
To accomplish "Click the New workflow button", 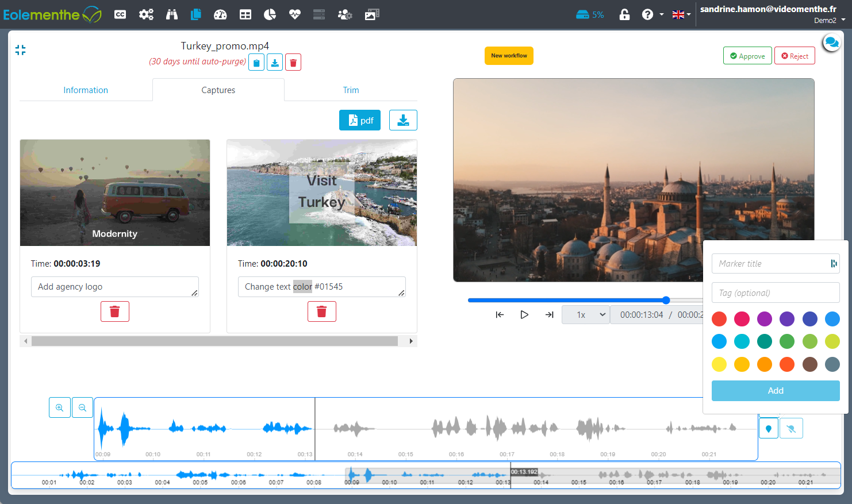I will 509,56.
